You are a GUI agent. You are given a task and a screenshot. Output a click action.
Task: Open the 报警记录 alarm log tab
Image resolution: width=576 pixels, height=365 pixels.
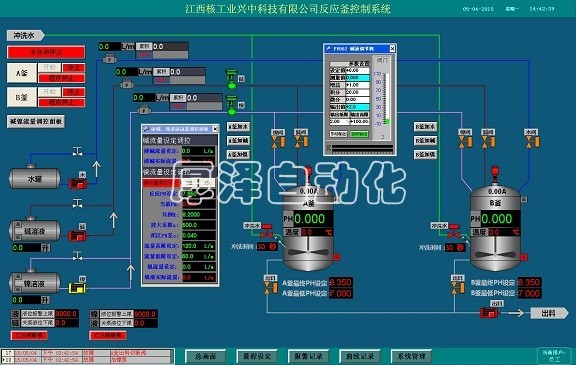[308, 356]
